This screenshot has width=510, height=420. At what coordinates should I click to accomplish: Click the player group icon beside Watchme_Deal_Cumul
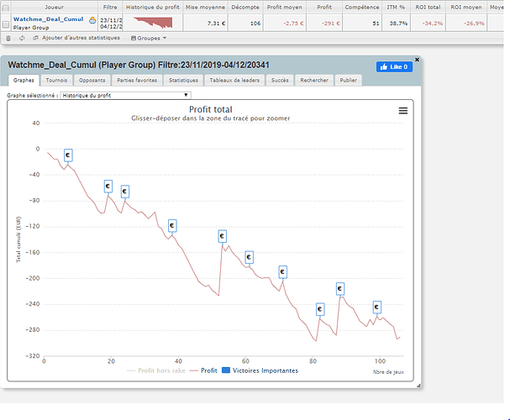(92, 19)
